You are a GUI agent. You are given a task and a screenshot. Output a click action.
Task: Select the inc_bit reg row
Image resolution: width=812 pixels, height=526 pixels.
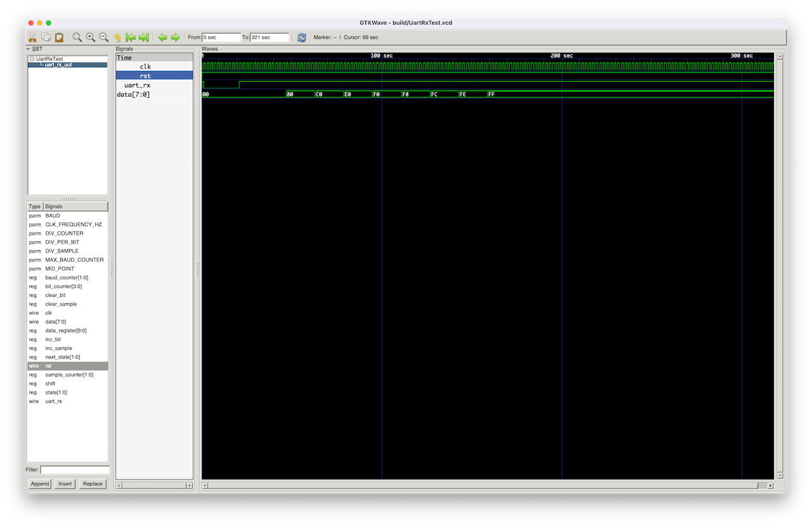coord(67,339)
